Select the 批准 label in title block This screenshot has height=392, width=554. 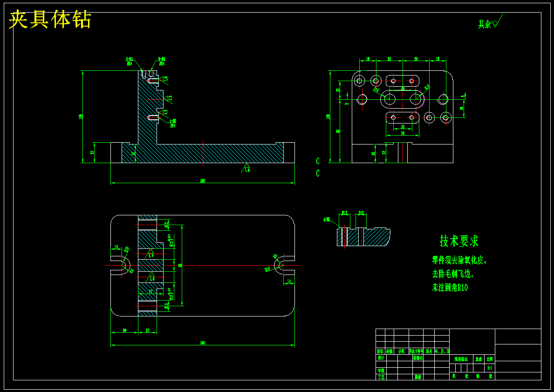(418, 377)
